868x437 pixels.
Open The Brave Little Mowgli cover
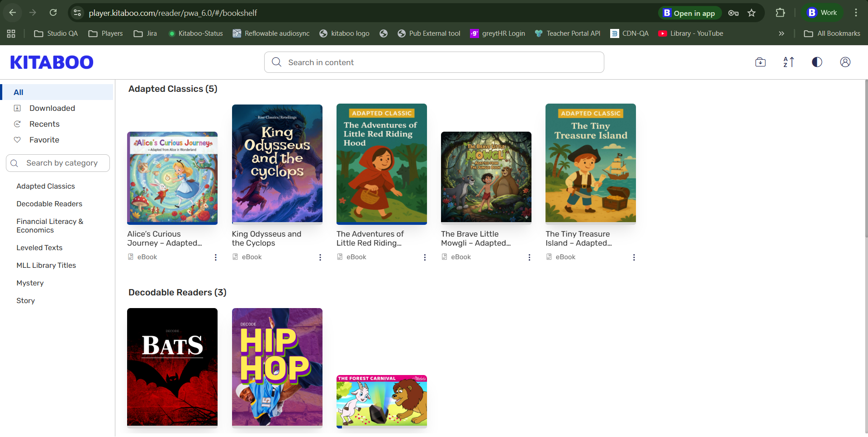click(x=486, y=177)
